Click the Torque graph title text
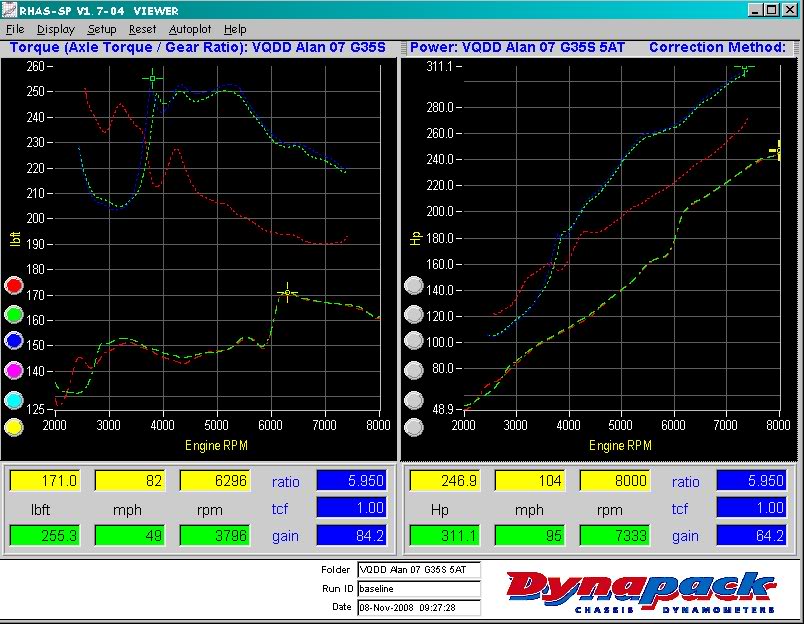Screen dimensions: 804x624 point(197,48)
